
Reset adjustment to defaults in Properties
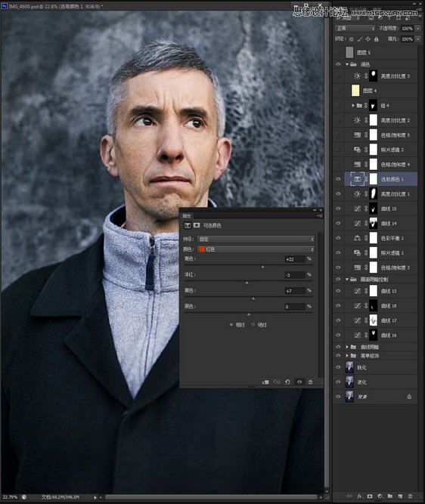pyautogui.click(x=287, y=382)
